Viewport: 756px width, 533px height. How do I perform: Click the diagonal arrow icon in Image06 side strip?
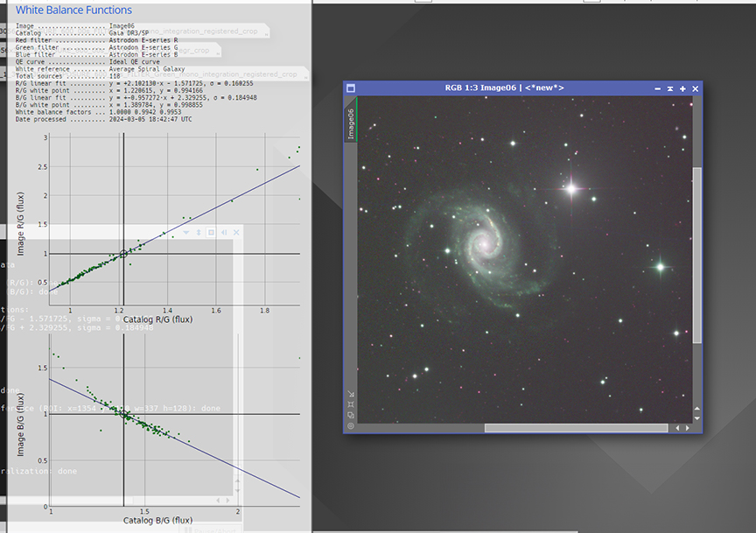pos(351,394)
